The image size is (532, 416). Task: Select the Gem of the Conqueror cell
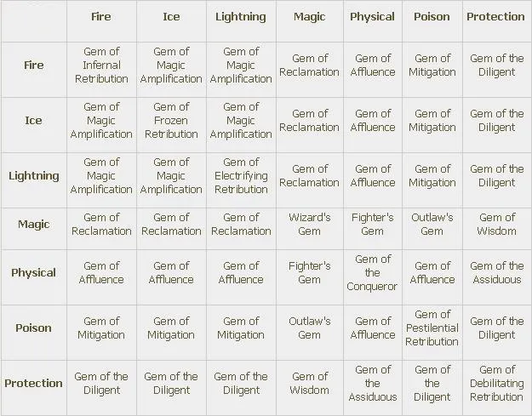[x=372, y=273]
